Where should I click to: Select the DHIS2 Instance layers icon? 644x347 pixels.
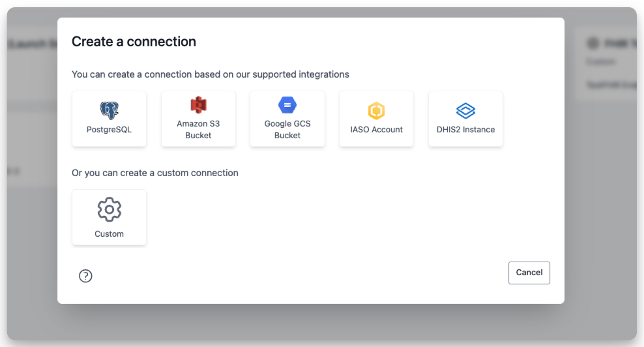pyautogui.click(x=465, y=110)
